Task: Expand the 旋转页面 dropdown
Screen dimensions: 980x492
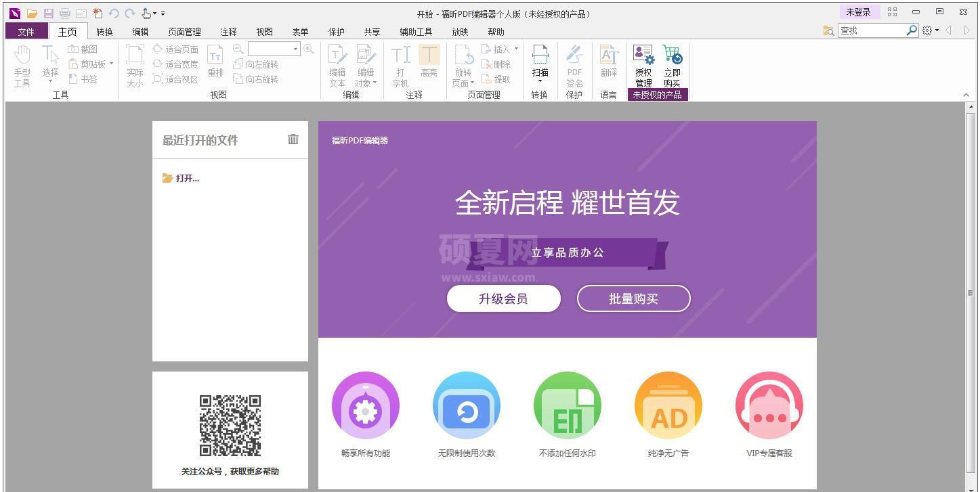Action: point(472,83)
